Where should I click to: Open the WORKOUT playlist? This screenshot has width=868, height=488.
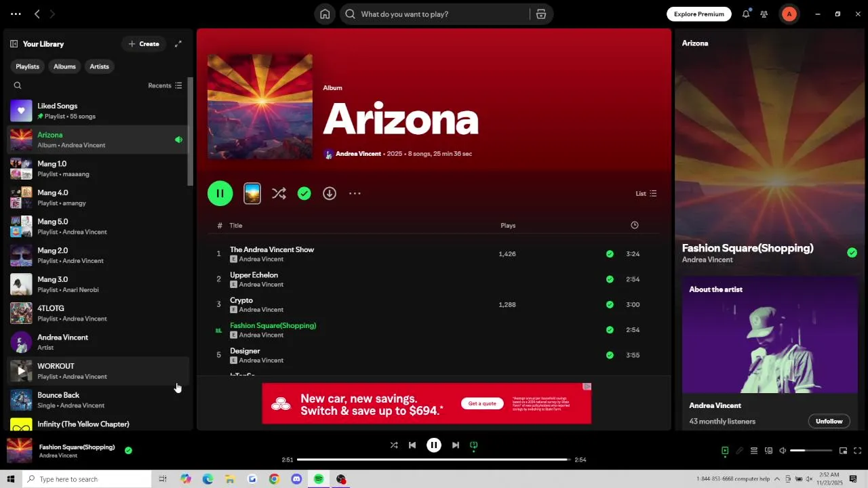pyautogui.click(x=96, y=371)
